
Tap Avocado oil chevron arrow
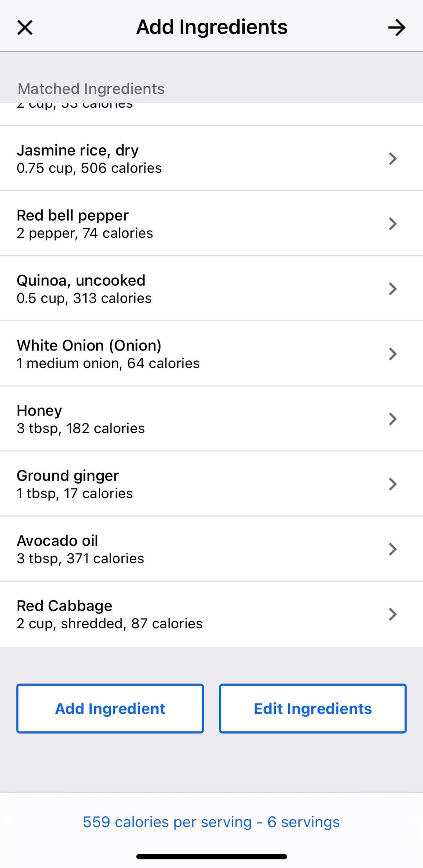pyautogui.click(x=392, y=549)
